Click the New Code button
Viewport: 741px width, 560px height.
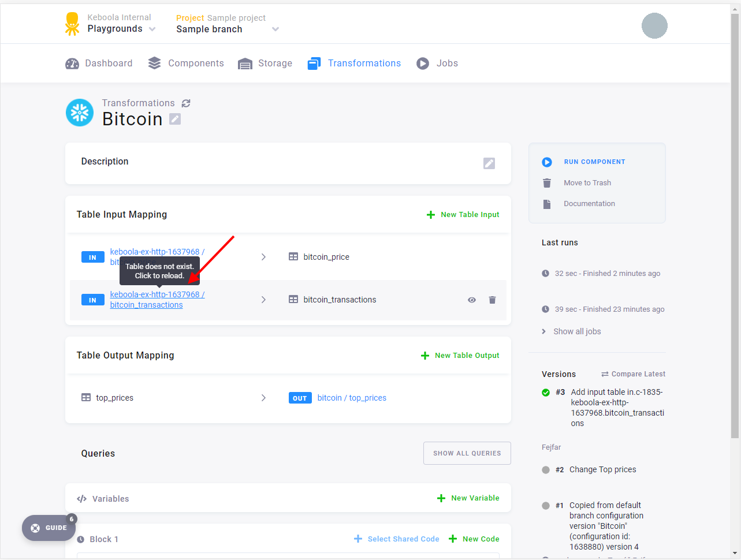pos(474,539)
